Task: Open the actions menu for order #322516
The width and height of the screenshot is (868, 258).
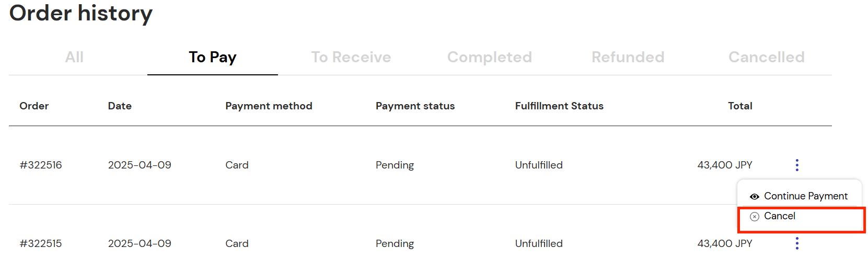Action: point(796,165)
